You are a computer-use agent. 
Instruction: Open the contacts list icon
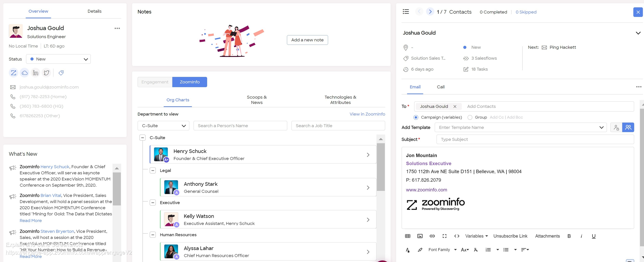tap(406, 12)
